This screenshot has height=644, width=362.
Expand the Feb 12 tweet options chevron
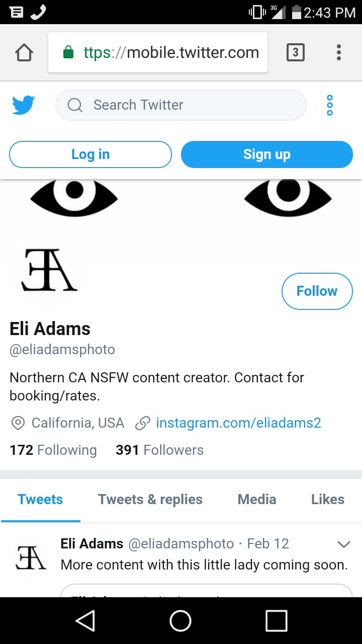343,544
